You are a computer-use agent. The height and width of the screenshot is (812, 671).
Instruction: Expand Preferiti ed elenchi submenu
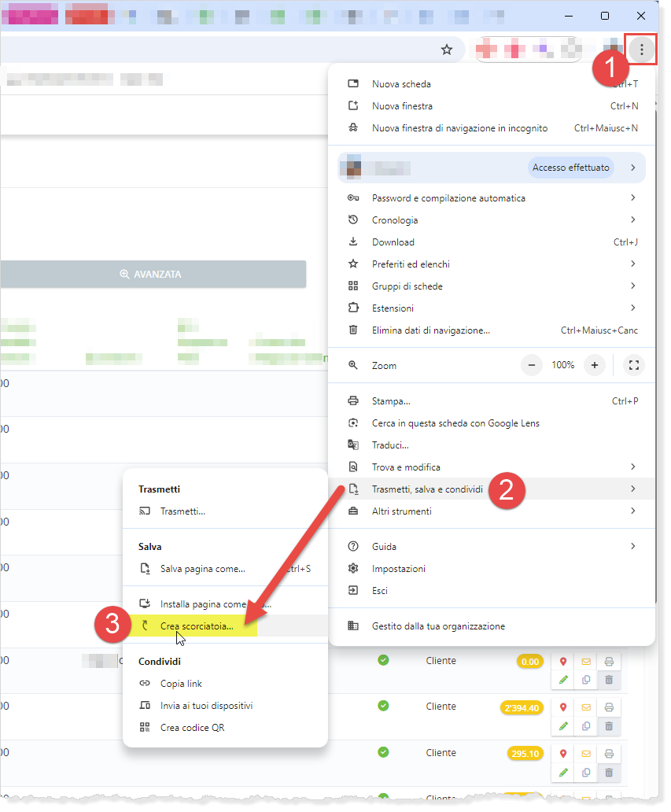(411, 264)
